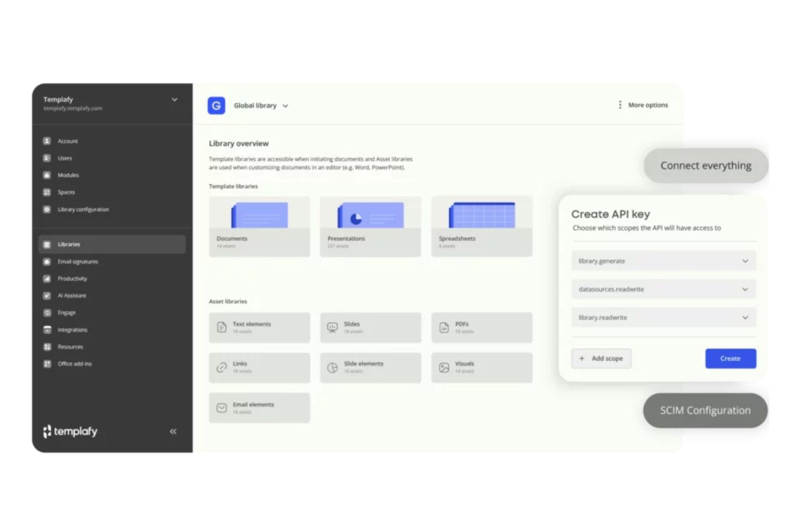Click the SCIM Configuration pill

click(x=705, y=411)
